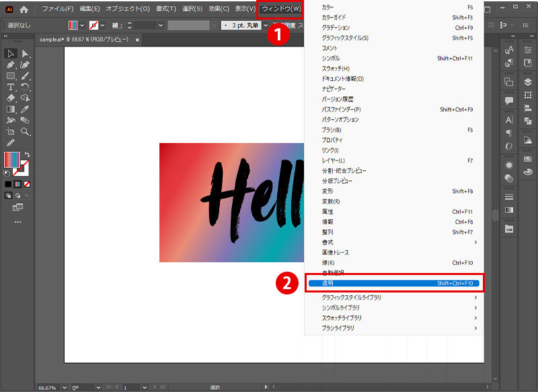Select the Selection tool

(x=10, y=54)
